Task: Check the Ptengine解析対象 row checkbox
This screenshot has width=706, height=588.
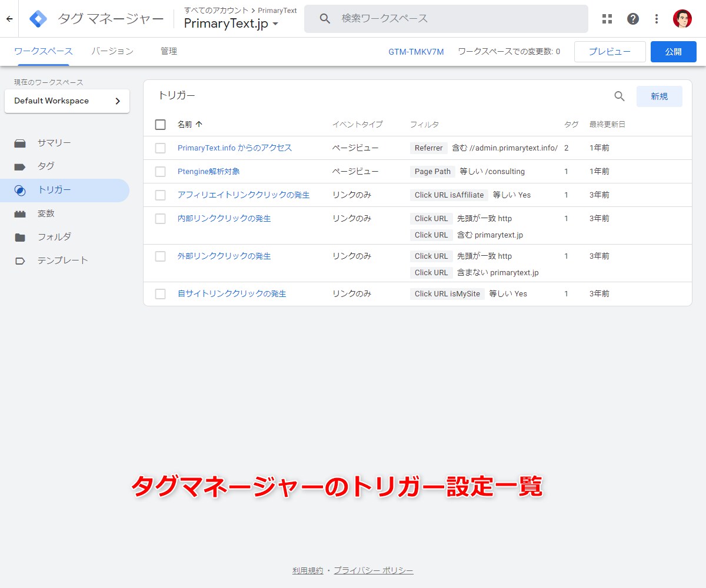Action: point(160,171)
